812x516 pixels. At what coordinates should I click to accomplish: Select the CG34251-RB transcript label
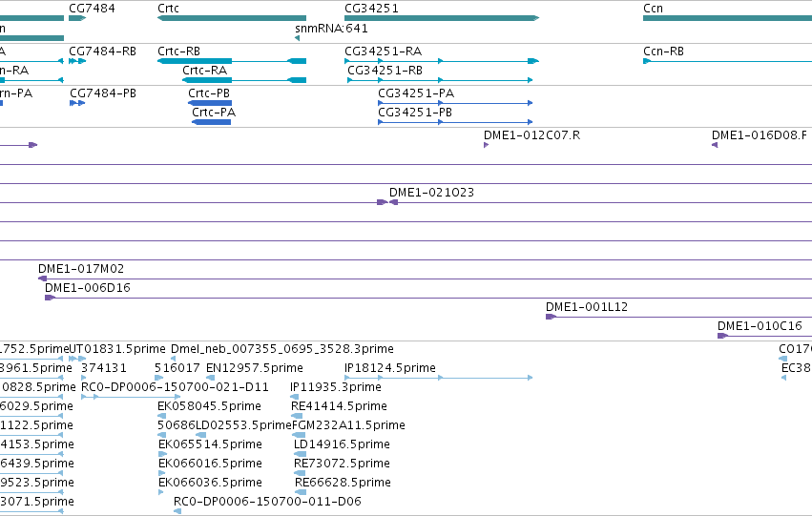pos(385,71)
